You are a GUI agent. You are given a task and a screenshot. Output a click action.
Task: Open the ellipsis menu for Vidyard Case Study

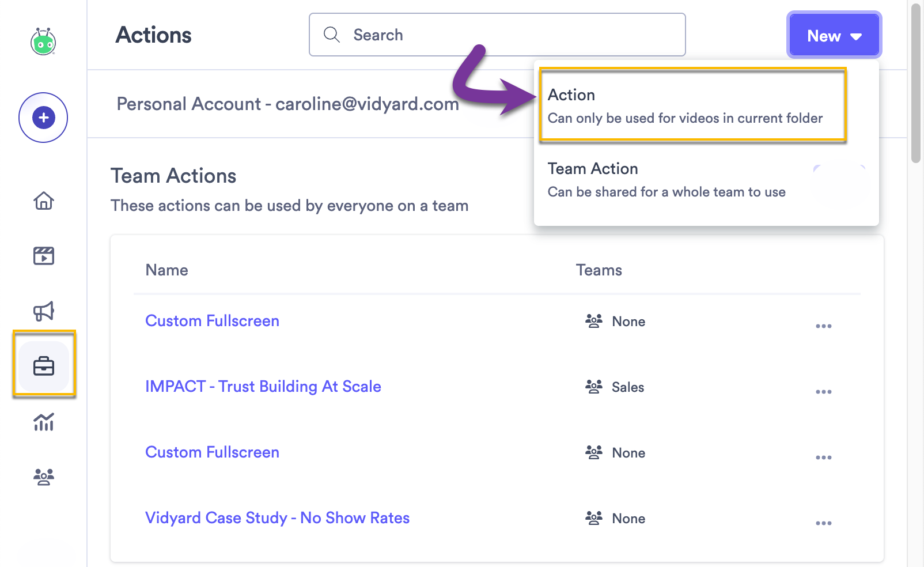click(823, 523)
